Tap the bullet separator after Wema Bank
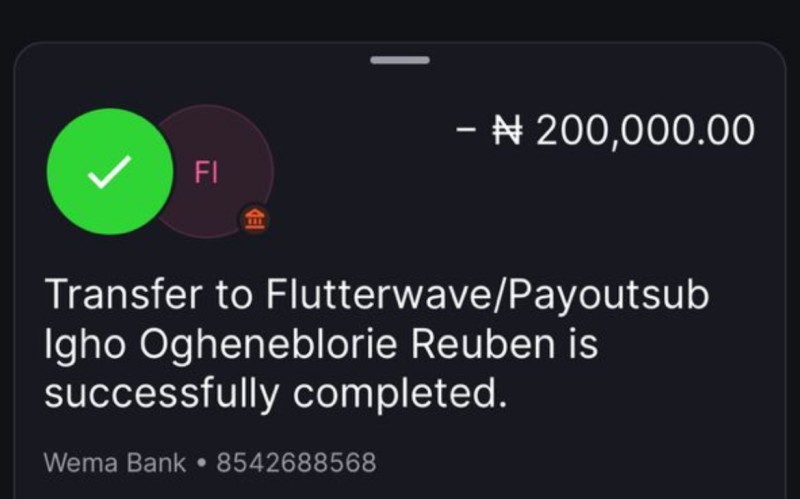Image resolution: width=800 pixels, height=499 pixels. pos(201,463)
